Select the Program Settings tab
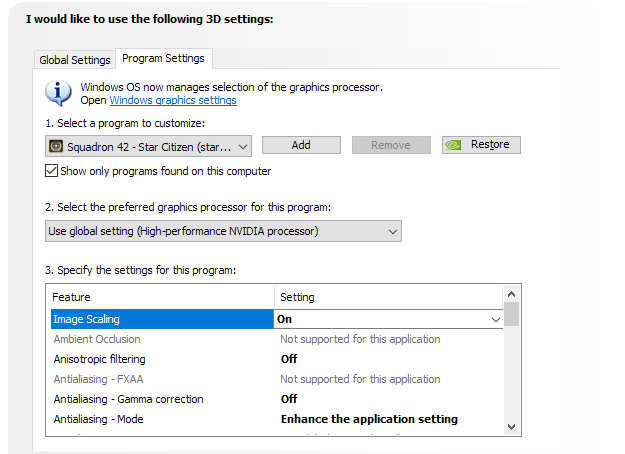625x454 pixels. [x=163, y=59]
